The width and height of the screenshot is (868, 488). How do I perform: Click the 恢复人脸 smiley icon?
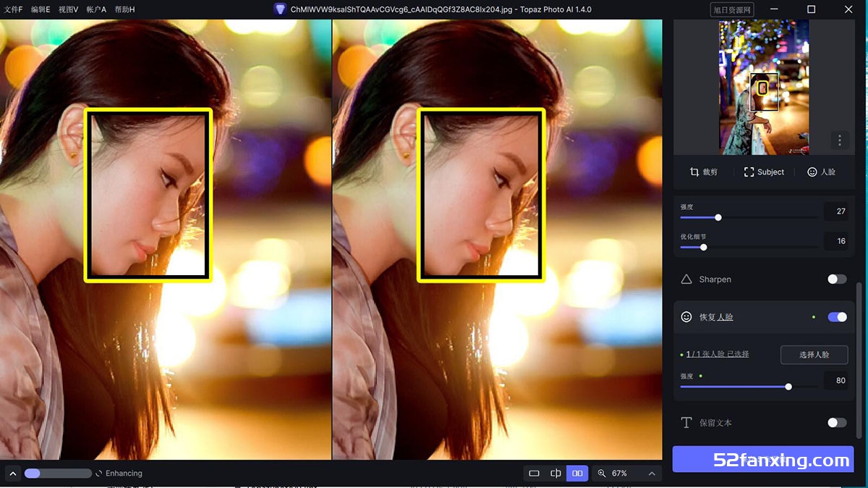click(686, 317)
